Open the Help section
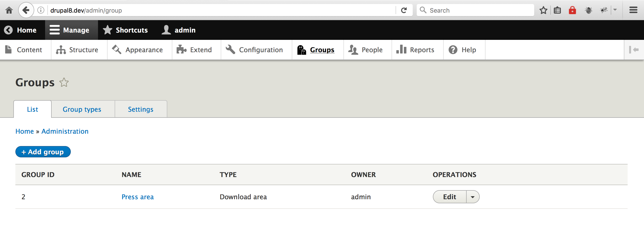Viewport: 644px width, 228px height. click(464, 50)
